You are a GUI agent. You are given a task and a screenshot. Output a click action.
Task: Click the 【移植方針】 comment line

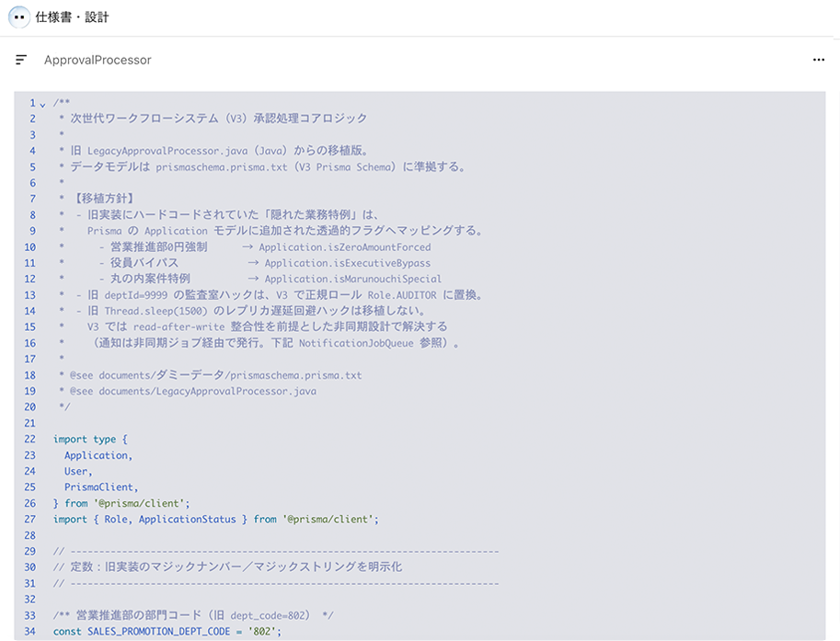(97, 199)
